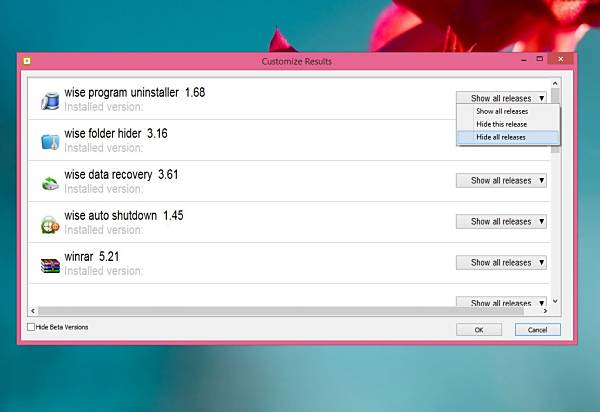Screen dimensions: 600x412
Task: Select "winrar 5.21" entry text
Action: pyautogui.click(x=91, y=256)
